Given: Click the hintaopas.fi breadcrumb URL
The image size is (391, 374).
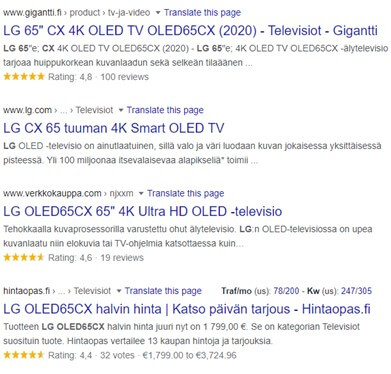Looking at the screenshot, I should (x=27, y=291).
